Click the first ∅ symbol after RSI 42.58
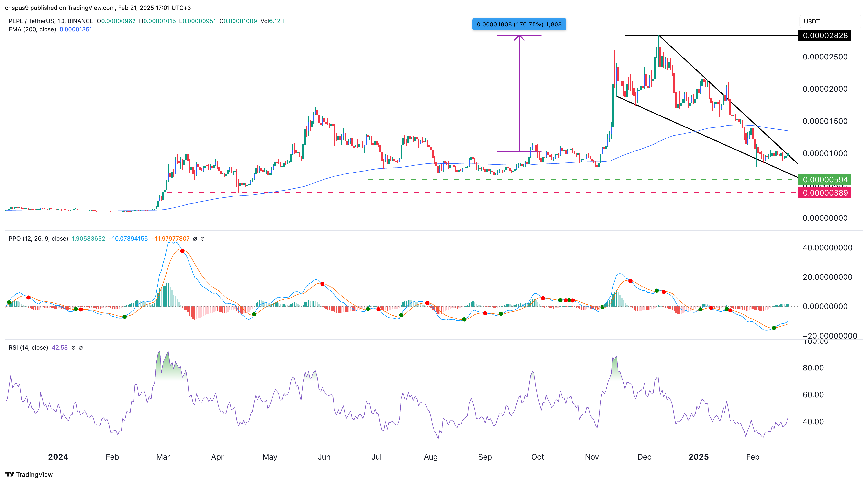 click(73, 348)
